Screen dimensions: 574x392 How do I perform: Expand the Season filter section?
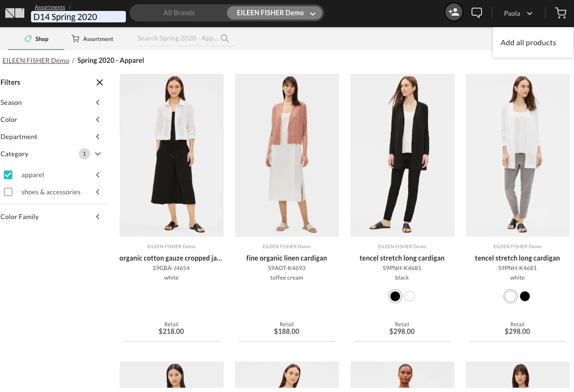97,102
